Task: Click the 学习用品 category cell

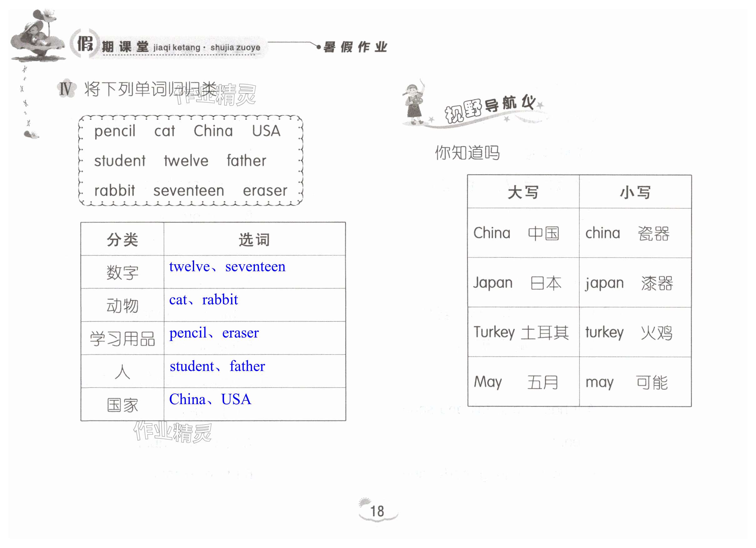Action: (x=122, y=338)
